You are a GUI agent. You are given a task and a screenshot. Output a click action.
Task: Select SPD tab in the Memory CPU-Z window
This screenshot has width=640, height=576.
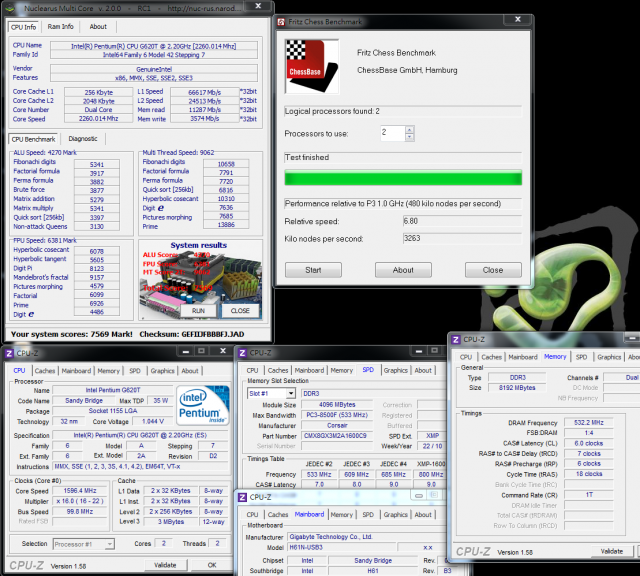tap(581, 357)
